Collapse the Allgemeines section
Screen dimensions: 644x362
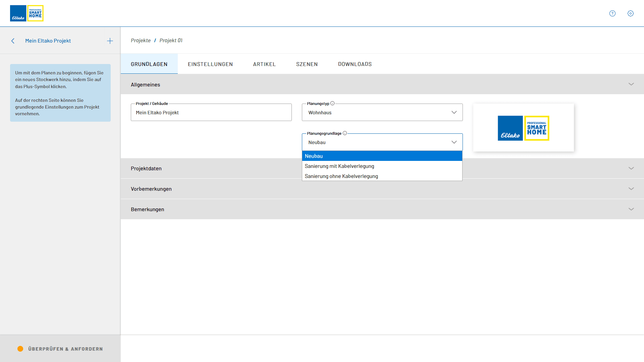click(631, 84)
